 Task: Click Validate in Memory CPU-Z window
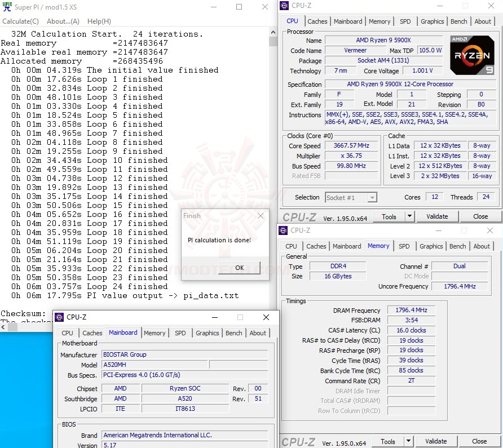tap(436, 442)
